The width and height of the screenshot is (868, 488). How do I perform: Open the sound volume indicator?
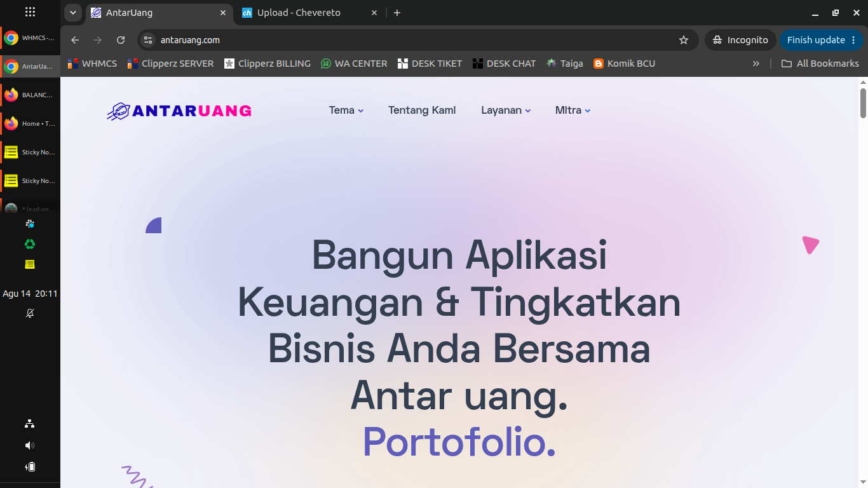[x=30, y=445]
